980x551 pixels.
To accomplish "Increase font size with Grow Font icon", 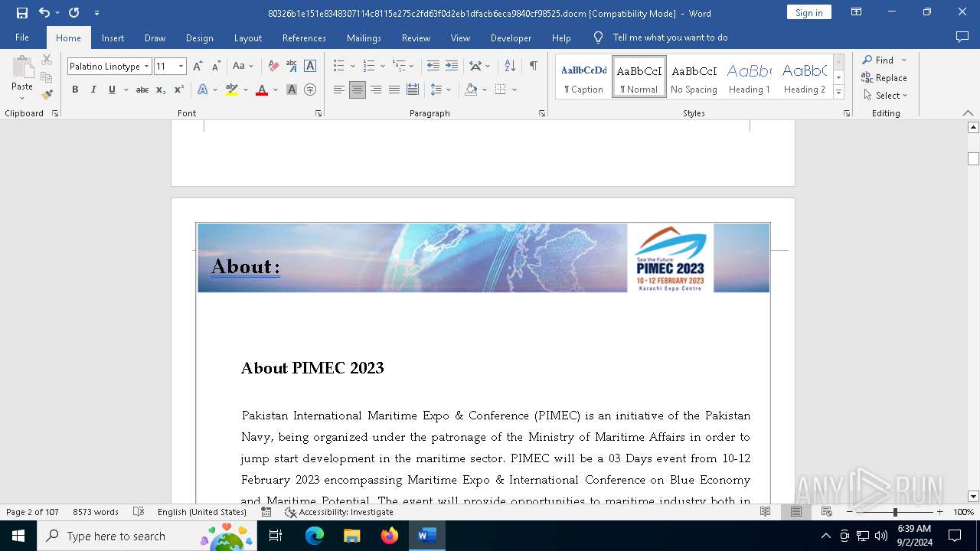I will click(x=198, y=67).
